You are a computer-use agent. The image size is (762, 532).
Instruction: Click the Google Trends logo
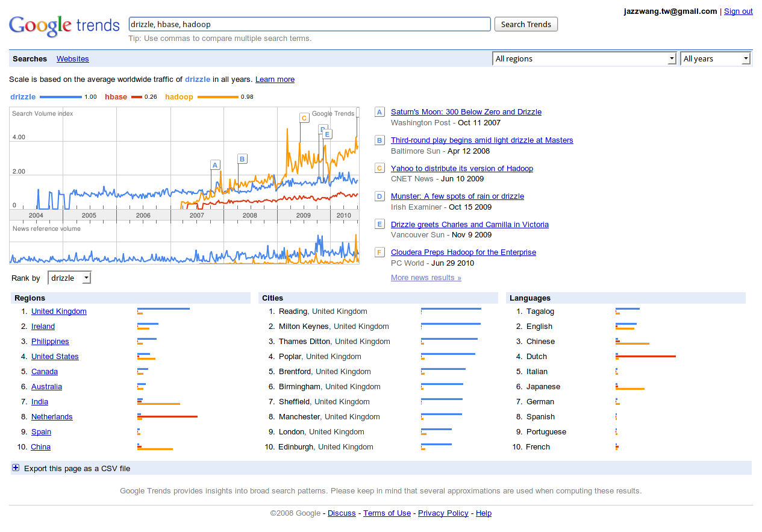(64, 25)
